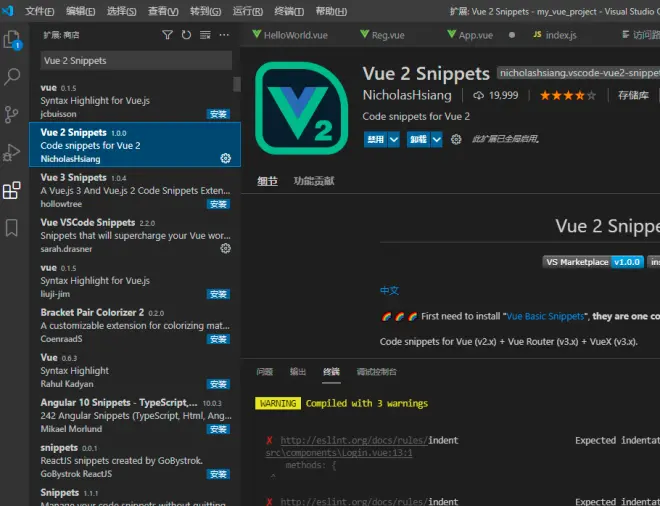Screen dimensions: 660x506
Task: Install Bracket Pair Colorizer 2
Action: pyautogui.click(x=218, y=339)
